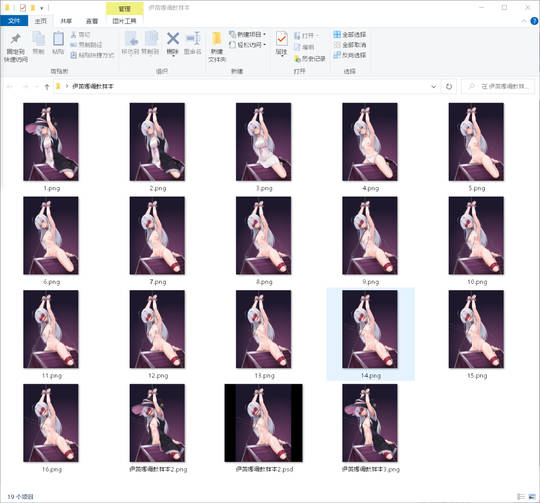Click the Properties checkmark icon
540x503 pixels.
[x=282, y=39]
